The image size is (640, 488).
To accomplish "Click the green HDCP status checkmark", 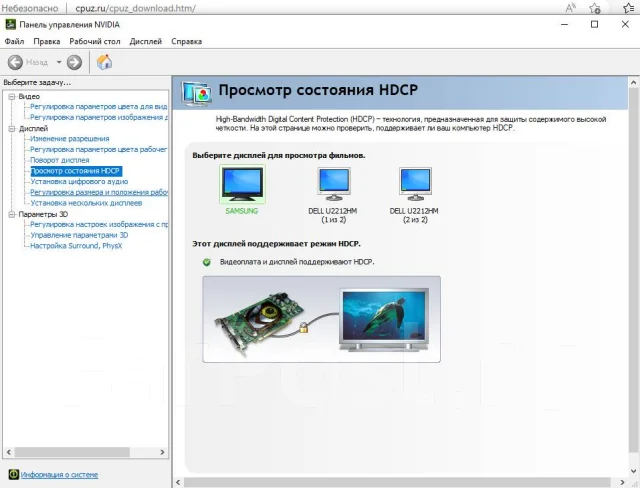I will [207, 262].
